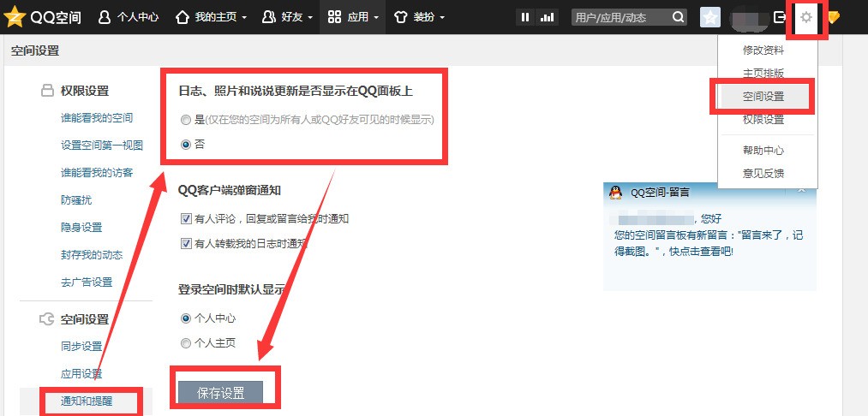Open 好友 menu

[x=291, y=17]
